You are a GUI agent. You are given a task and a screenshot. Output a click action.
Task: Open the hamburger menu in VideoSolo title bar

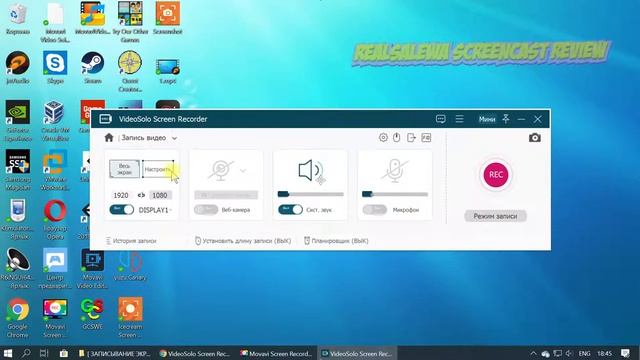pyautogui.click(x=459, y=119)
